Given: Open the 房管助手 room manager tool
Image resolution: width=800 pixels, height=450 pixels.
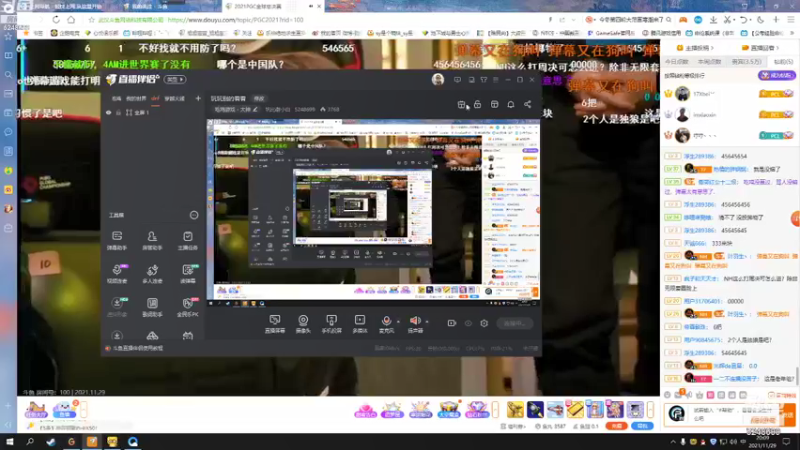Looking at the screenshot, I should point(152,240).
